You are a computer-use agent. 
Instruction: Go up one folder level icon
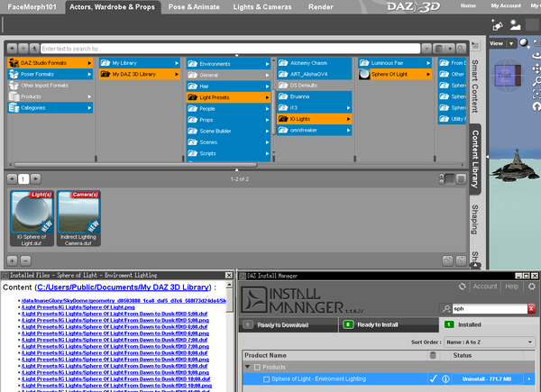coord(34,49)
